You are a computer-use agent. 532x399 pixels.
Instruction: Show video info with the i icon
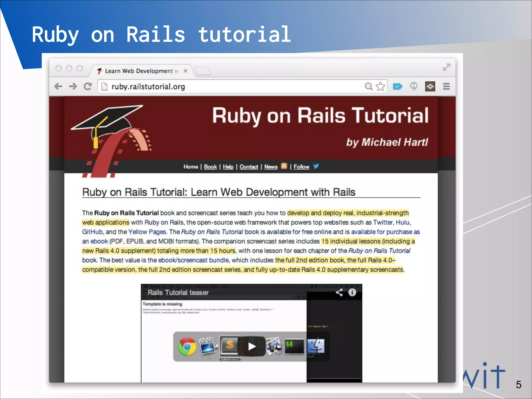click(x=352, y=292)
